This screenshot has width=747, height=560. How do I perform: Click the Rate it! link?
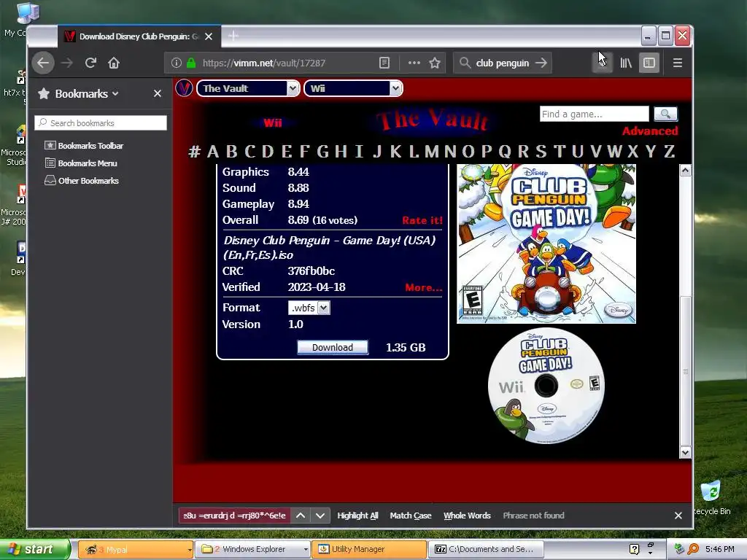tap(422, 220)
